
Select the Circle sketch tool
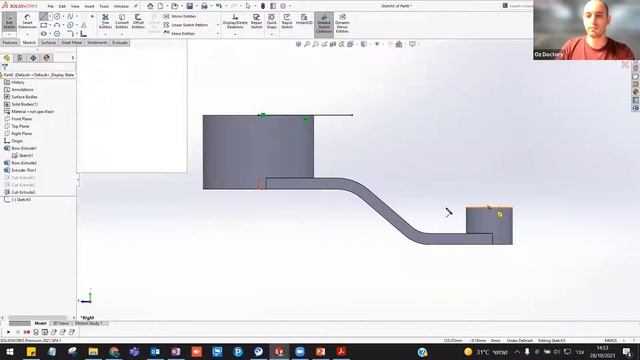click(x=57, y=16)
